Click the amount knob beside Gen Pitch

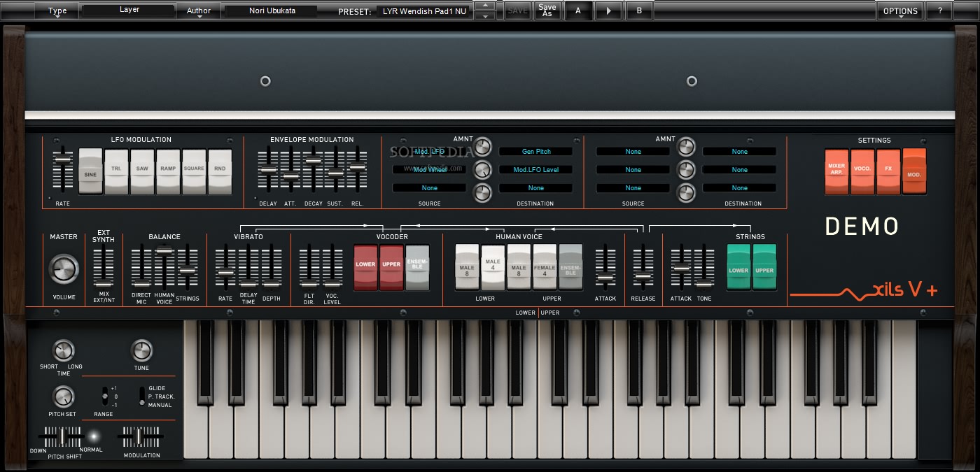tap(483, 147)
